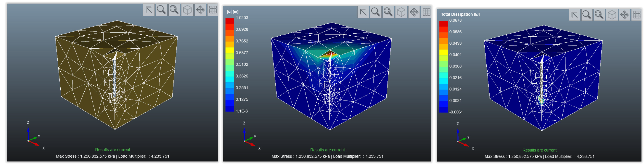This screenshot has height=166, width=644.
Task: Choose the select arrow tool in the mesh viewport
Action: (x=149, y=10)
